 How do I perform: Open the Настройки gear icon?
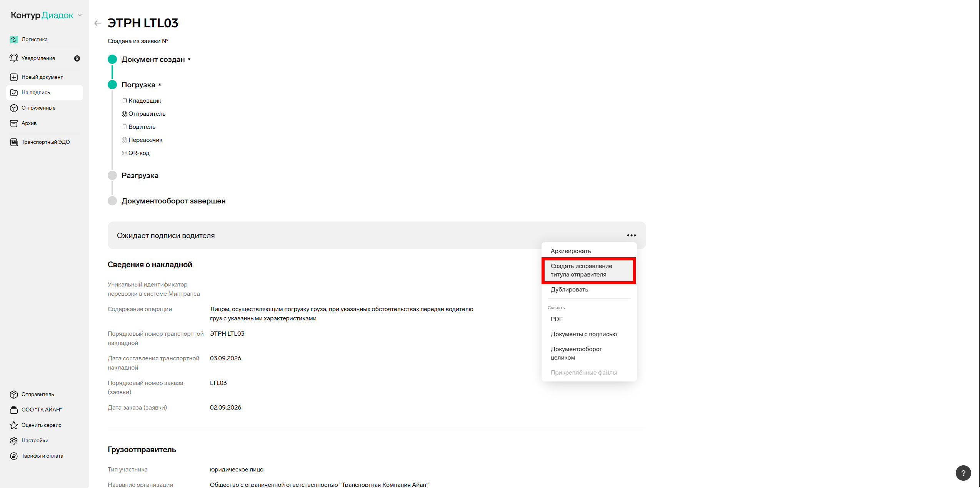pos(14,440)
